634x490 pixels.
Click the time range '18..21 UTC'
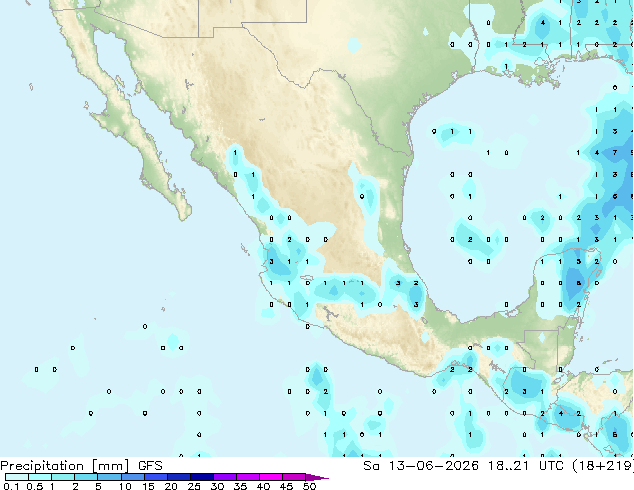click(x=526, y=466)
